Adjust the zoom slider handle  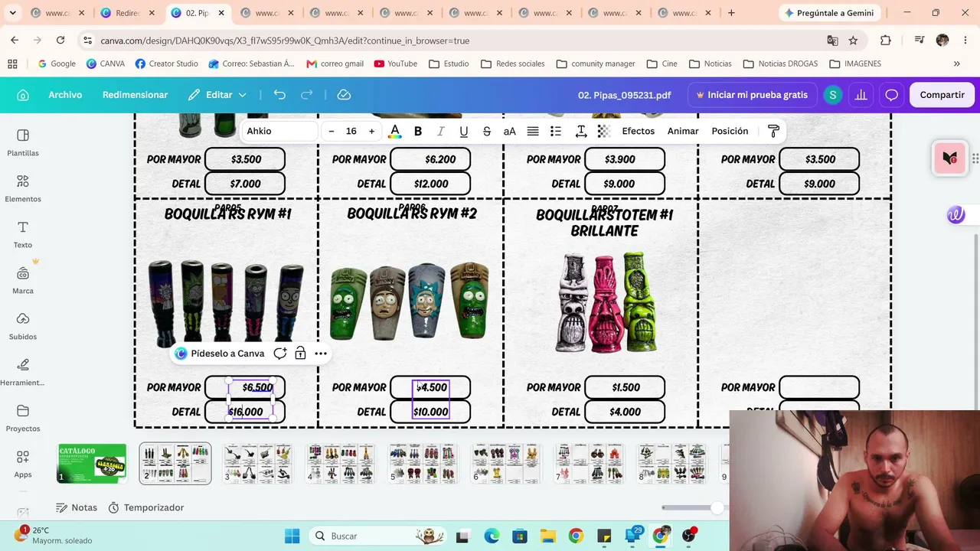[x=717, y=507]
